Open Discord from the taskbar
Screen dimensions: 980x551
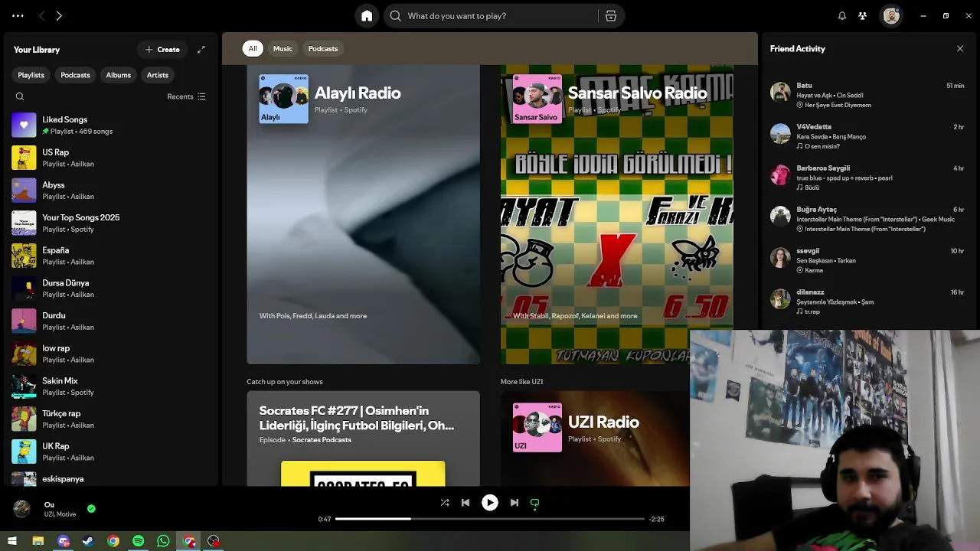tap(64, 541)
